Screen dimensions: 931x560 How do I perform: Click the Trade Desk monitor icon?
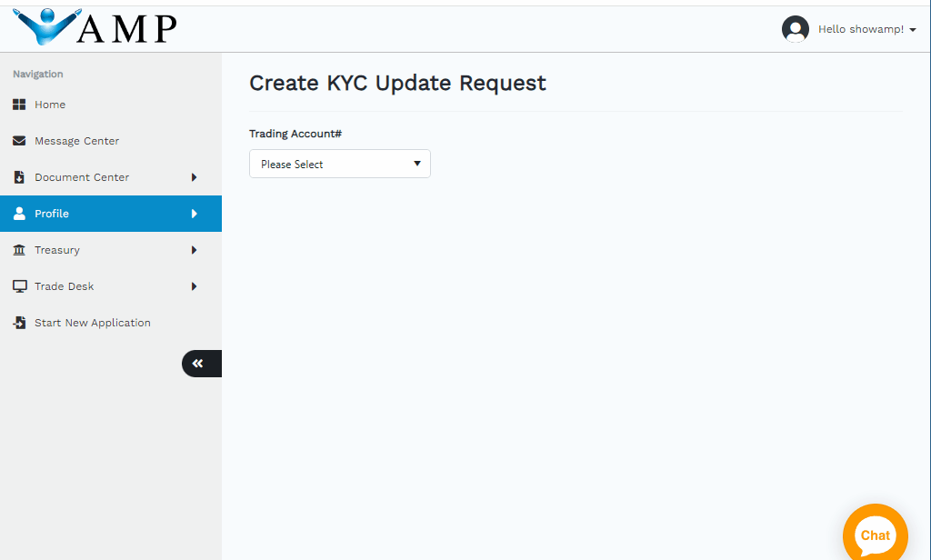19,286
